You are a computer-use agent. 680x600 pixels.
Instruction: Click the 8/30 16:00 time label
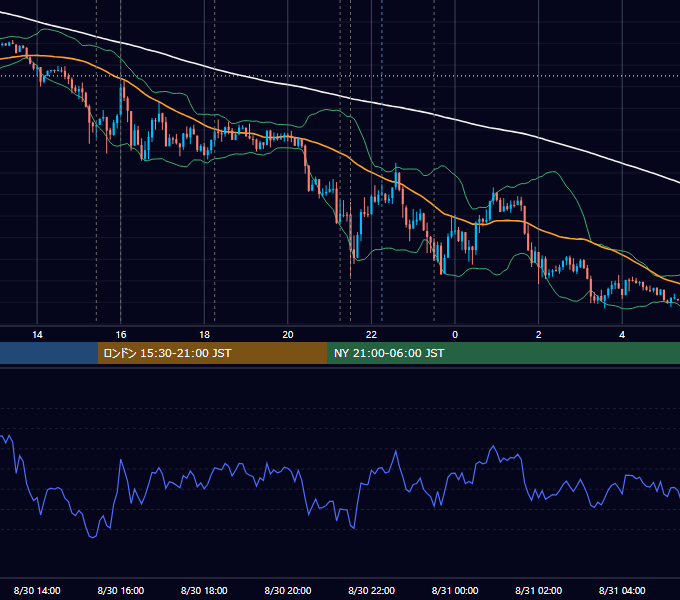point(121,590)
